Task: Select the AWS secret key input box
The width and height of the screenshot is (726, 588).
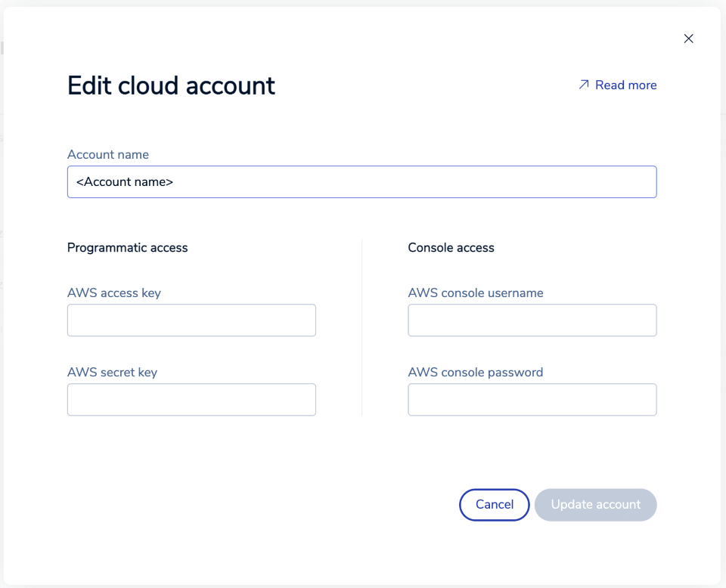Action: coord(191,400)
